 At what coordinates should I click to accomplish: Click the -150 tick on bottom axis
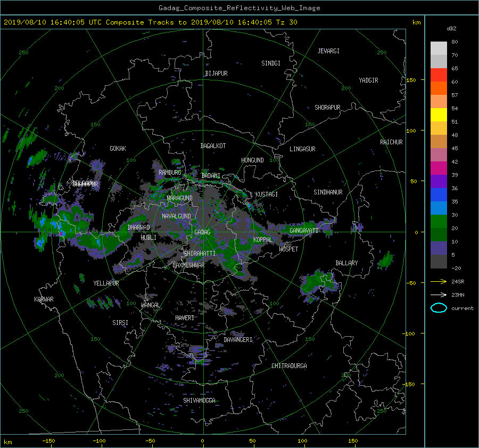pyautogui.click(x=48, y=441)
